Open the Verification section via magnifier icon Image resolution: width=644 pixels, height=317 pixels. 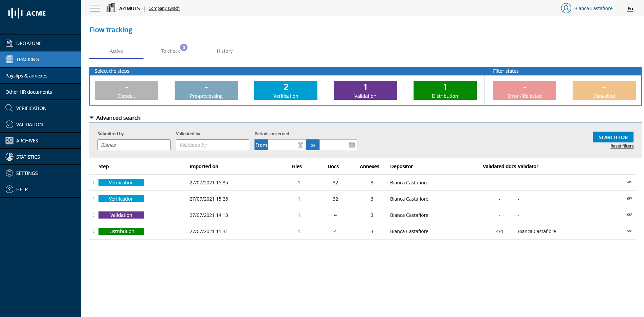click(9, 108)
